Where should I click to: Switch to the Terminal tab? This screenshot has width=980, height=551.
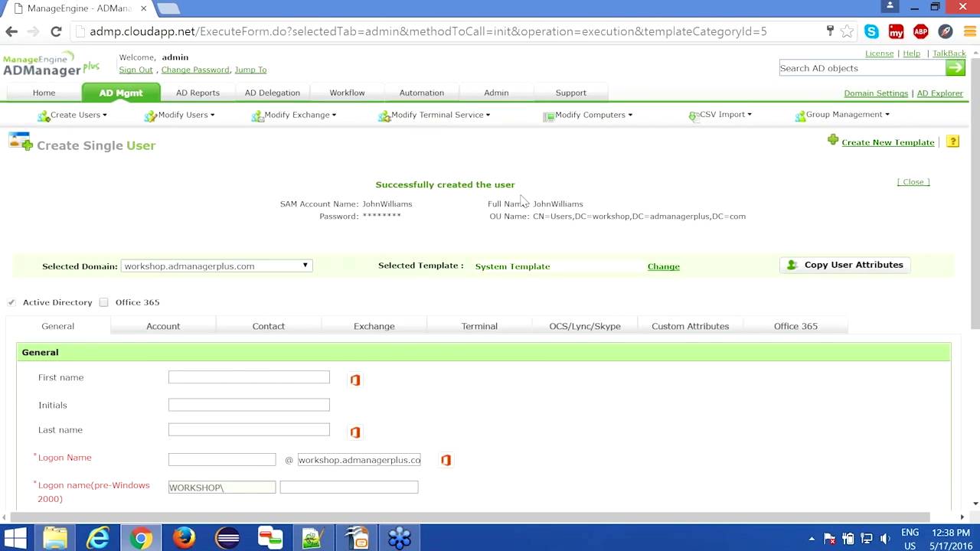[x=479, y=326]
